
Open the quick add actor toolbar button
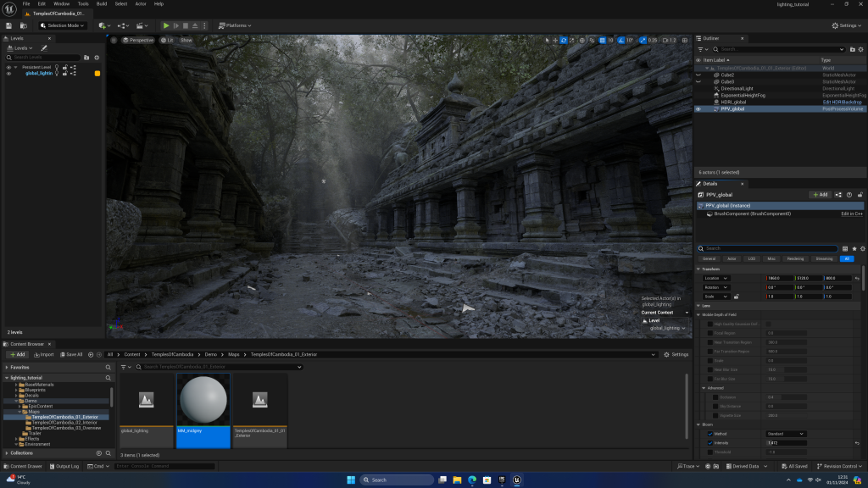(104, 25)
